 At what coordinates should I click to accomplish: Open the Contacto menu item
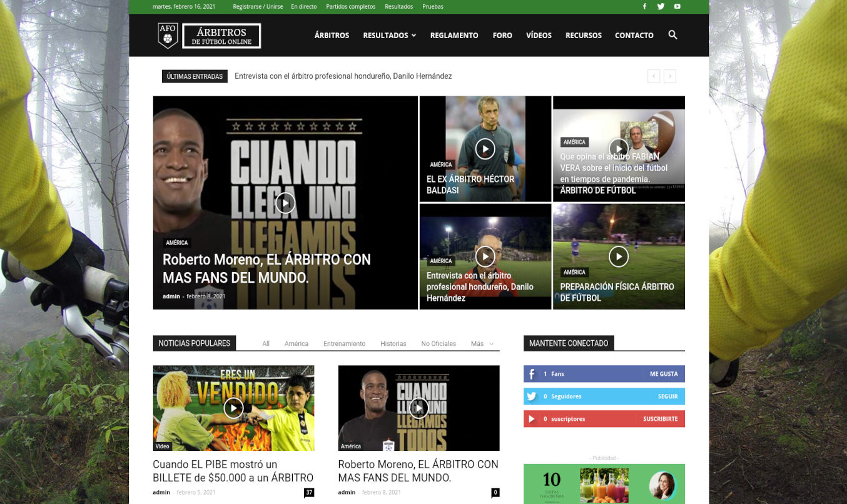[634, 36]
